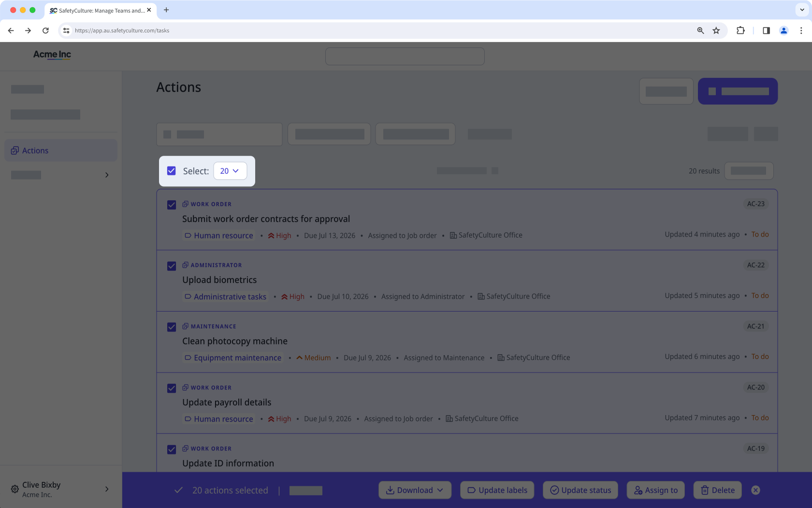Close the SafetyCulture tab

tap(149, 10)
